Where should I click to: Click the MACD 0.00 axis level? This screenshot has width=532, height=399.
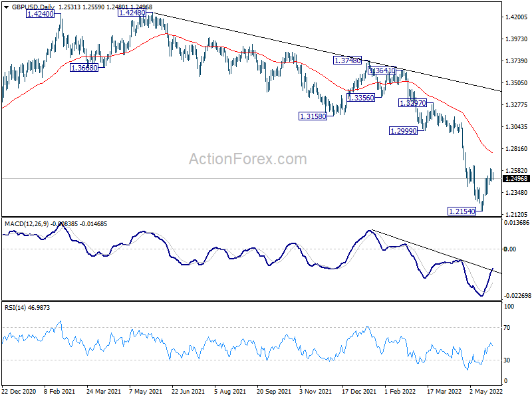pyautogui.click(x=510, y=249)
